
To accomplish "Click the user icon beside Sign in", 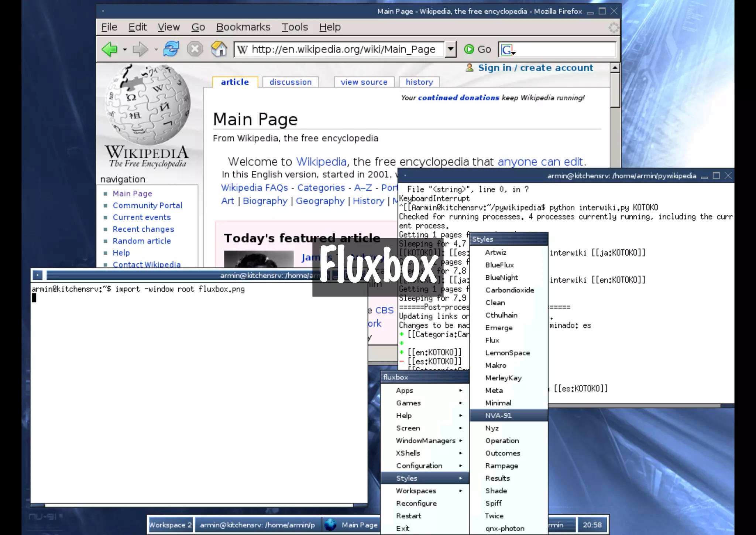I will (x=469, y=68).
